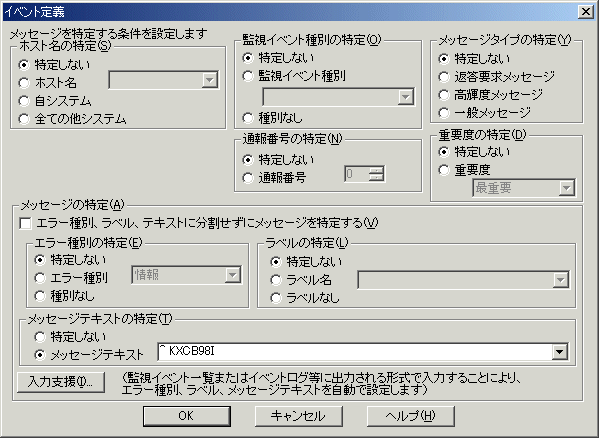
Task: Open the 情報 error type dropdown
Action: pos(232,275)
